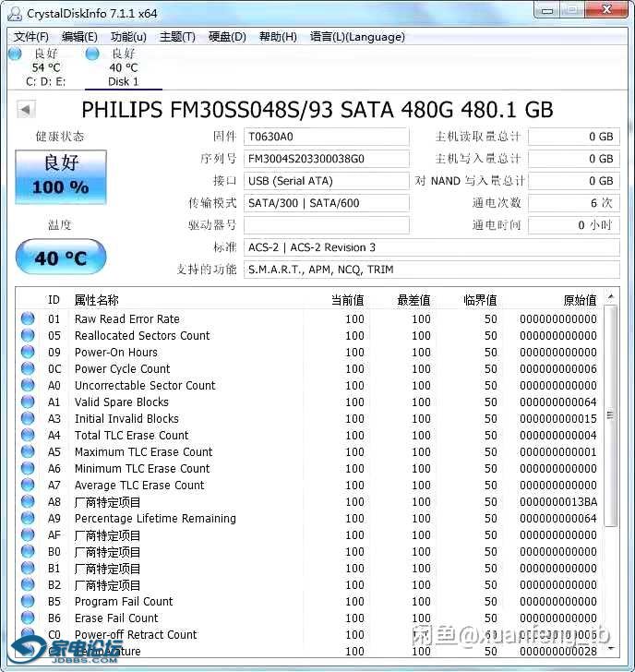This screenshot has height=672, width=635.
Task: Select raw value 000000000015
Action: point(557,418)
